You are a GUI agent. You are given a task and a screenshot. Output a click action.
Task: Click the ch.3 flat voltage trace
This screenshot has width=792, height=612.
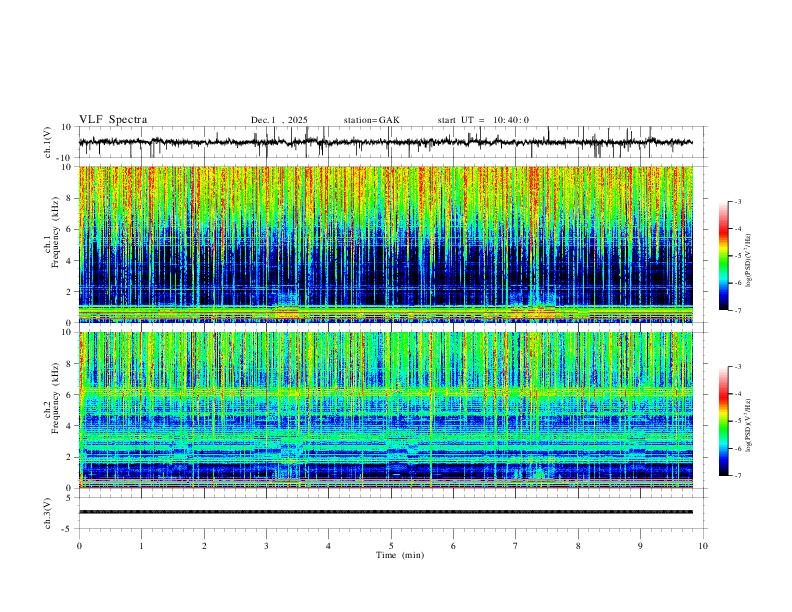pos(385,512)
